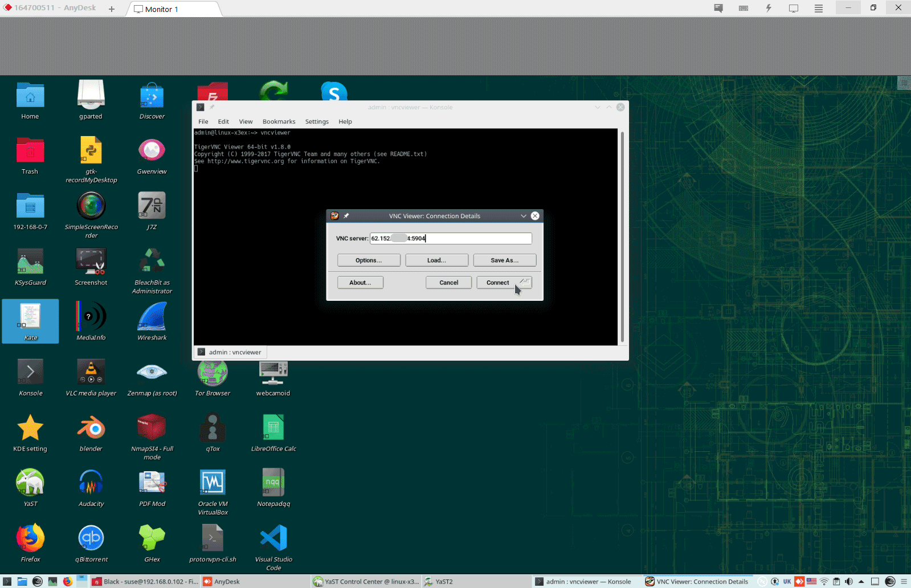Open AnyDesk actions lightning bolt icon
Screen dimensions: 911x588
click(769, 9)
